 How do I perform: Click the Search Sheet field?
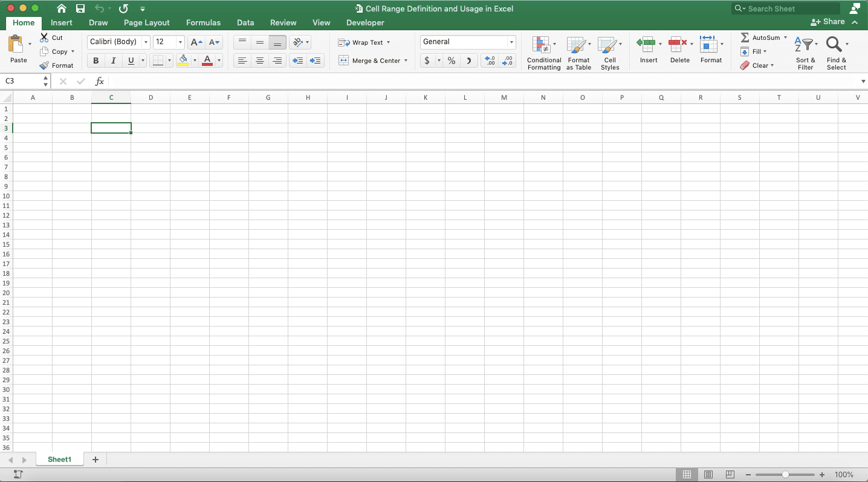(786, 8)
